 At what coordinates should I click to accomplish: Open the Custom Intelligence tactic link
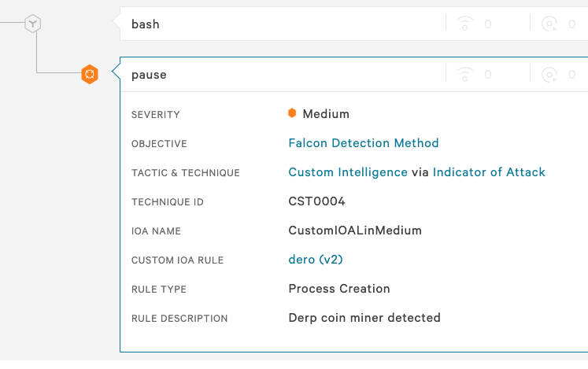click(x=348, y=172)
